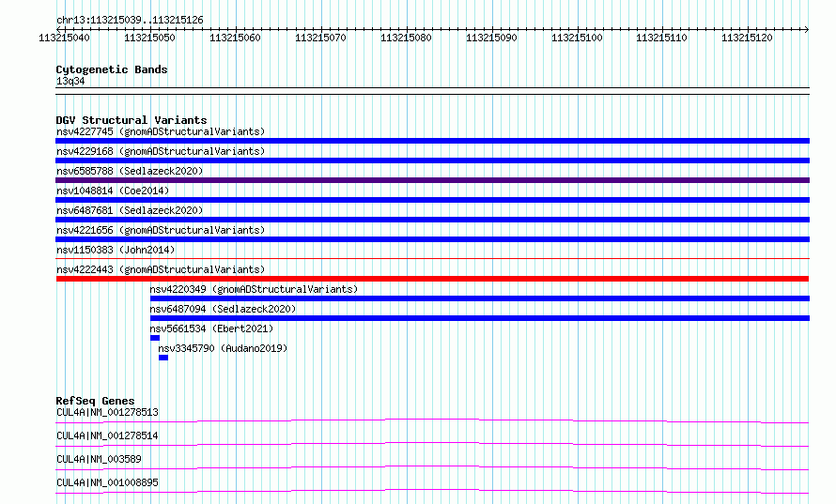Select the purple bar for nsv6585788
Image resolution: width=836 pixels, height=504 pixels.
tap(432, 180)
